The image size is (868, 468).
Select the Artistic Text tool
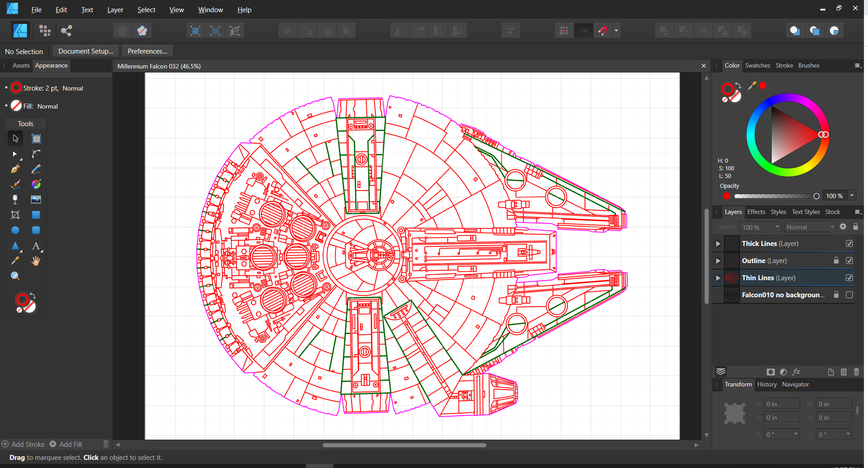36,246
